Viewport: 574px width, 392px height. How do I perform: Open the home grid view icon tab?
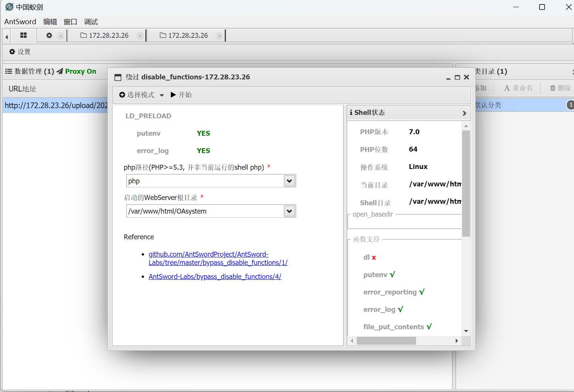pyautogui.click(x=23, y=36)
